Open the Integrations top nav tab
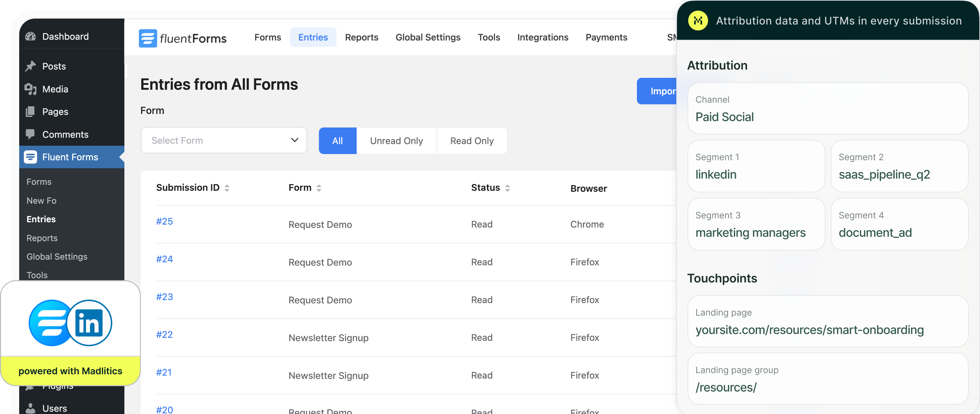The height and width of the screenshot is (414, 980). click(x=543, y=37)
